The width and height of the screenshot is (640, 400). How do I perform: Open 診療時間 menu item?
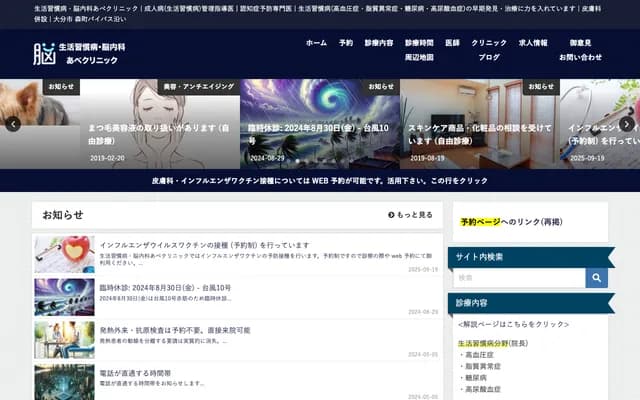[419, 43]
